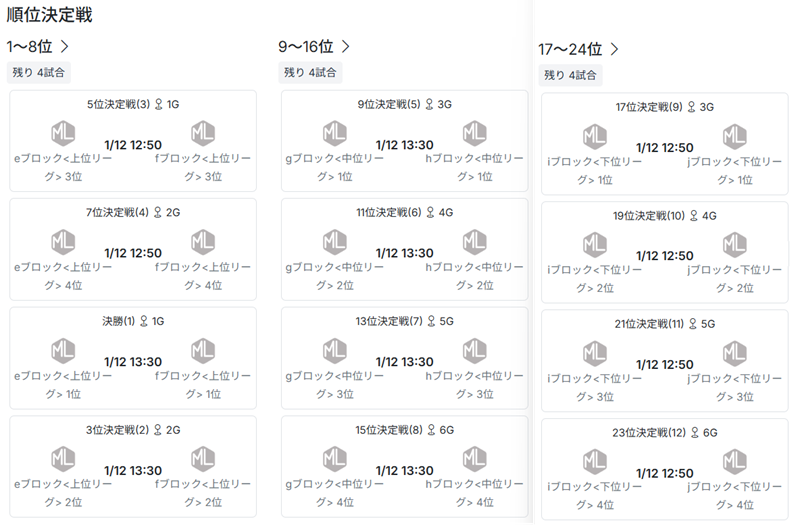The height and width of the screenshot is (527, 800).
Task: Open the 19位決定戦(10) match title
Action: click(x=650, y=216)
